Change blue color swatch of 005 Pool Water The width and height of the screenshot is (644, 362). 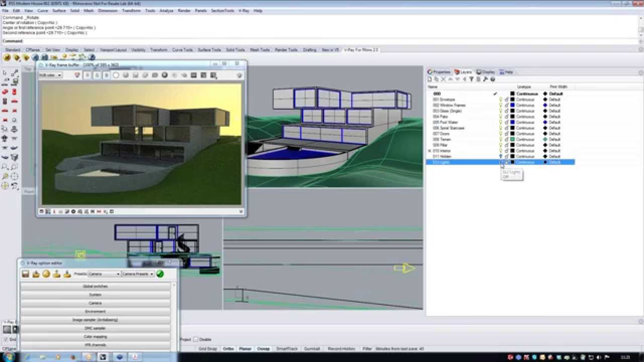pyautogui.click(x=512, y=122)
